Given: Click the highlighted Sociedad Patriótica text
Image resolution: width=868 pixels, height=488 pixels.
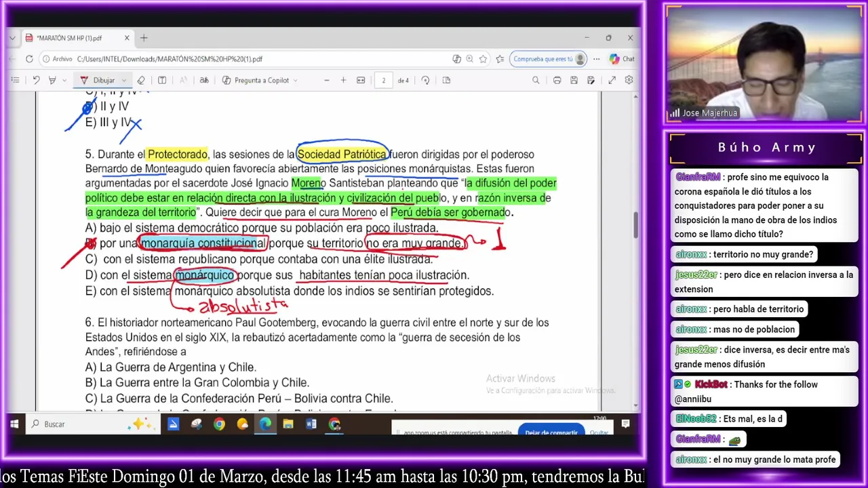Looking at the screenshot, I should [x=342, y=155].
